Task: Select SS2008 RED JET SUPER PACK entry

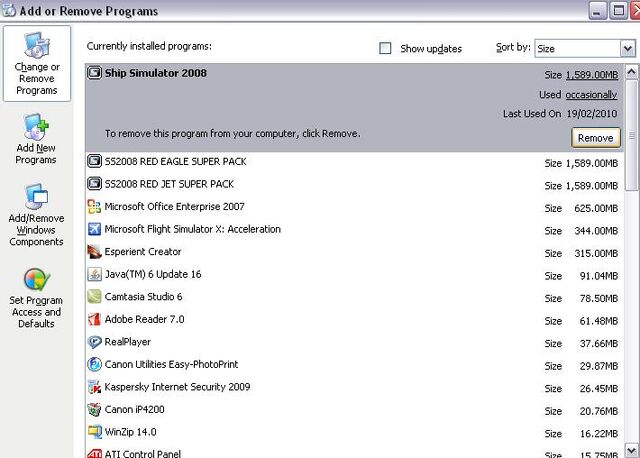Action: (x=354, y=185)
